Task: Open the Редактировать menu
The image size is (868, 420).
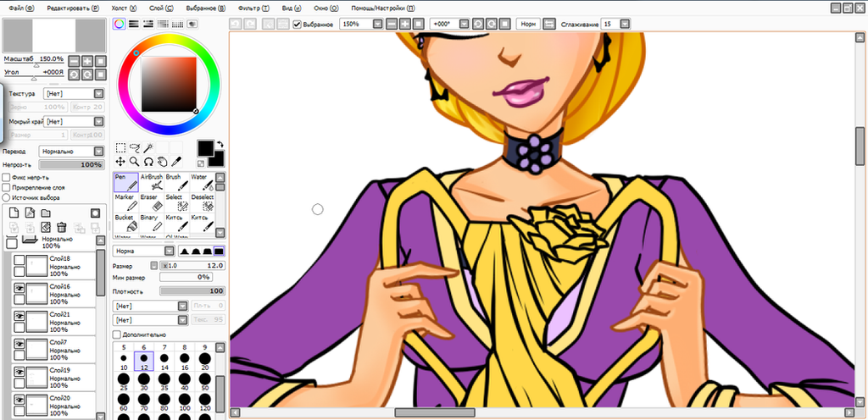Action: point(73,8)
